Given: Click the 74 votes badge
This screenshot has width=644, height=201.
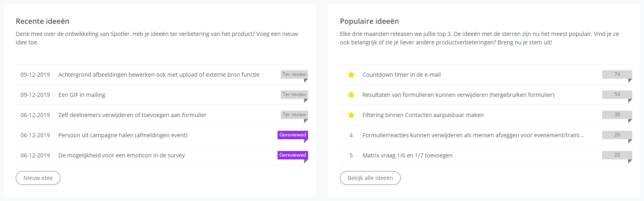Looking at the screenshot, I should [x=617, y=74].
